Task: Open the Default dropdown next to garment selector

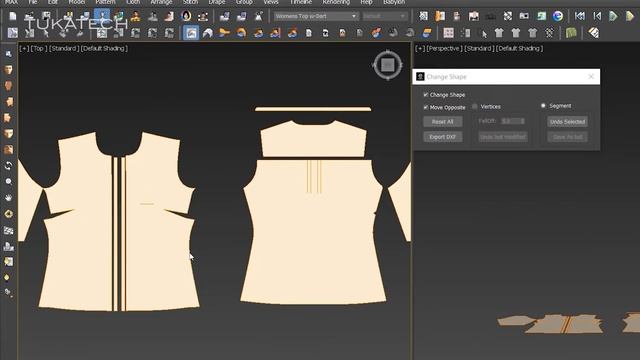Action: coord(384,16)
